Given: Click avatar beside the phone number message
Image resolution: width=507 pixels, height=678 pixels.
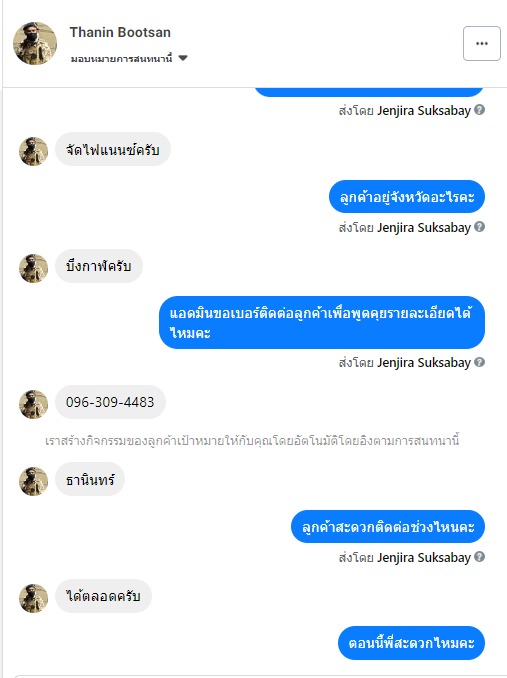Looking at the screenshot, I should tap(33, 404).
